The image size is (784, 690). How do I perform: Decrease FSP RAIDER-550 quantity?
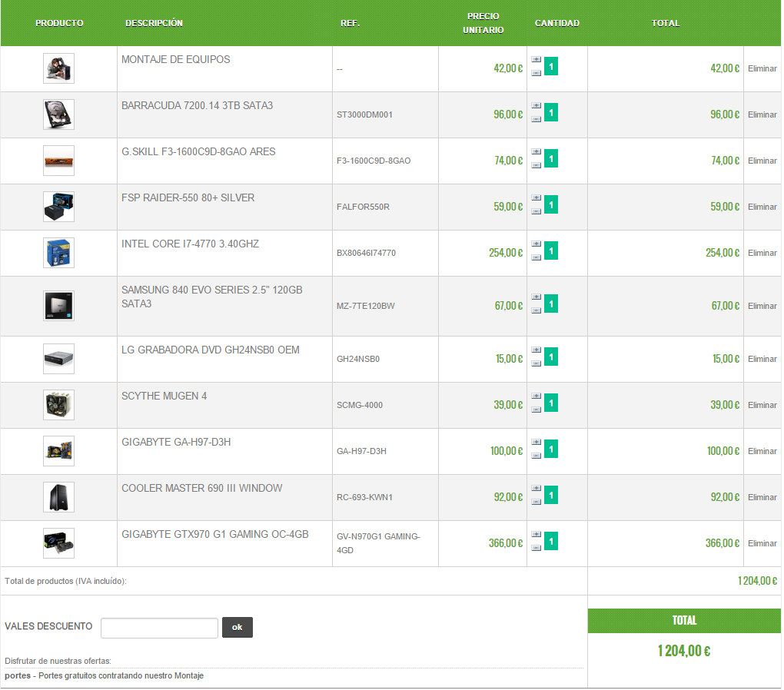pos(536,211)
